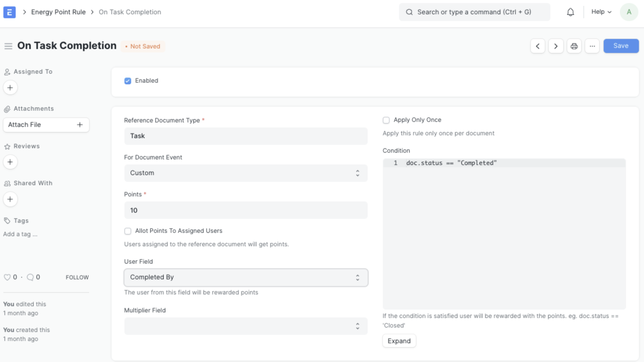Click the Not Saved status indicator
644x362 pixels.
click(x=143, y=47)
